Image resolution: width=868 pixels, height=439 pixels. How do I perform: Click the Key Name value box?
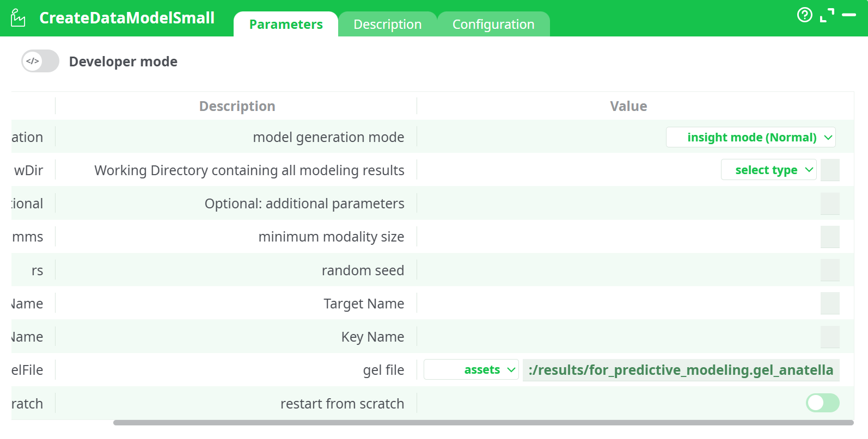click(829, 337)
